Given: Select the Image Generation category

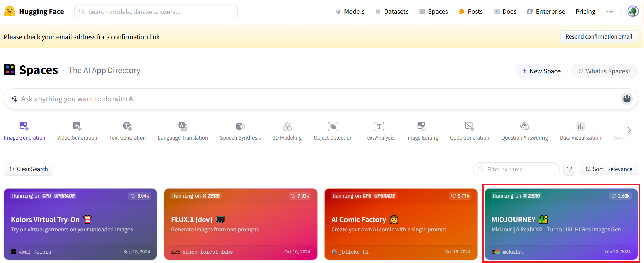Looking at the screenshot, I should (x=25, y=131).
